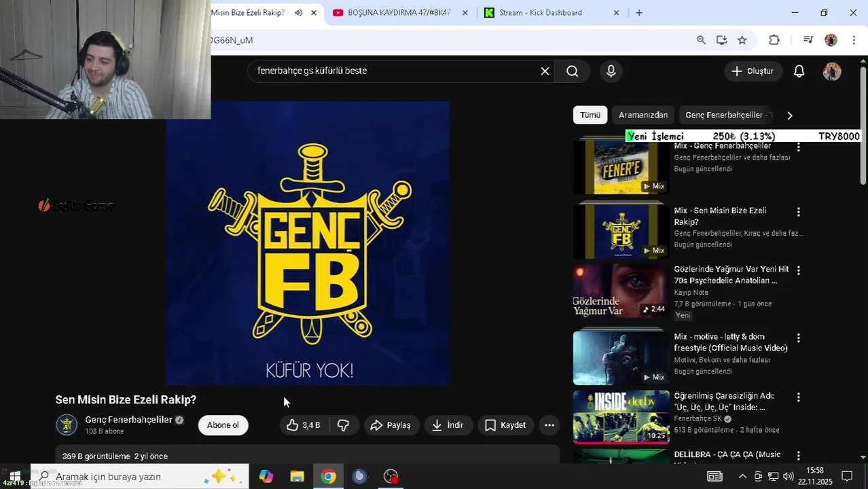The height and width of the screenshot is (489, 868).
Task: Open options for Sen Misin Bize Ezeli Rakip mix
Action: pos(799,212)
